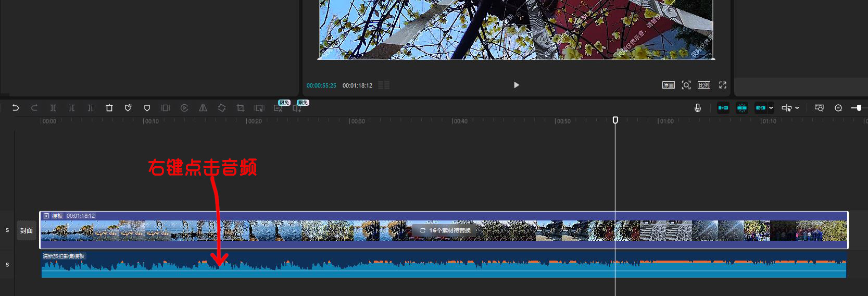
Task: Click the Split clip tool
Action: pos(53,108)
